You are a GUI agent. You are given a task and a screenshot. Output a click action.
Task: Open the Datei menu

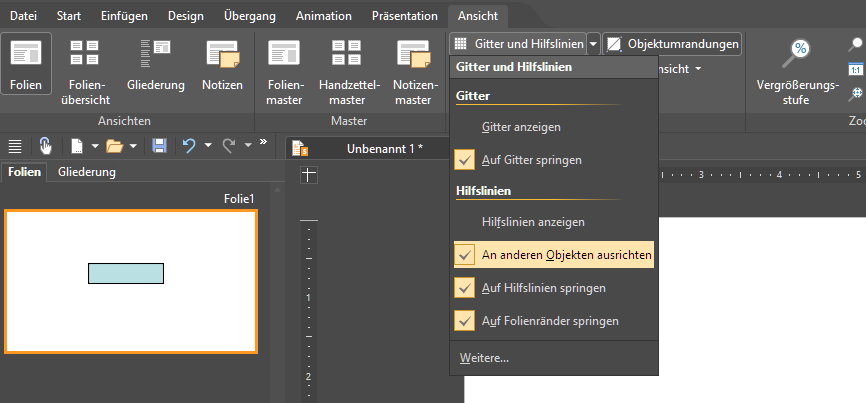tap(23, 16)
